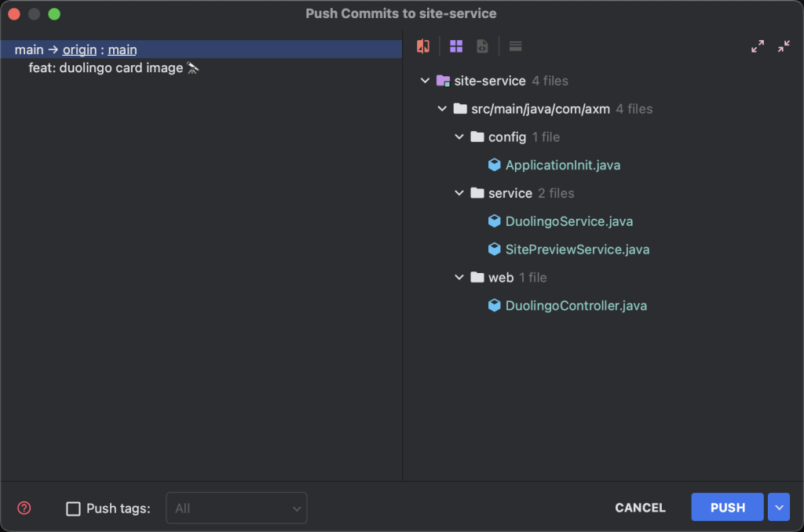
Task: Click the Edit Source file icon
Action: click(482, 46)
